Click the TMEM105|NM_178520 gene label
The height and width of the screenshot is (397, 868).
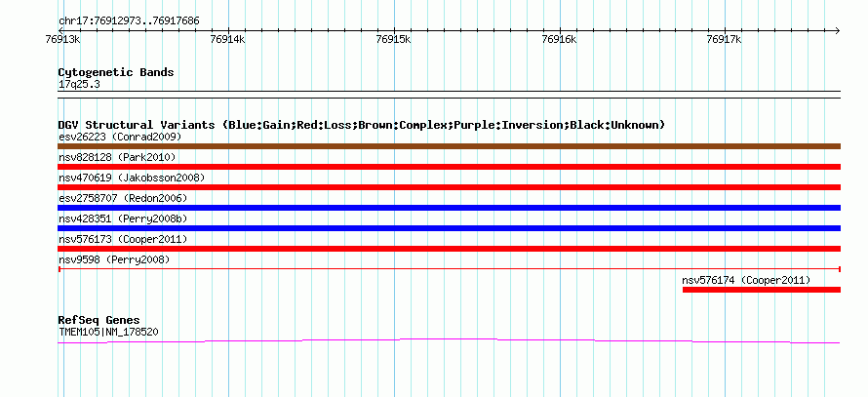109,332
